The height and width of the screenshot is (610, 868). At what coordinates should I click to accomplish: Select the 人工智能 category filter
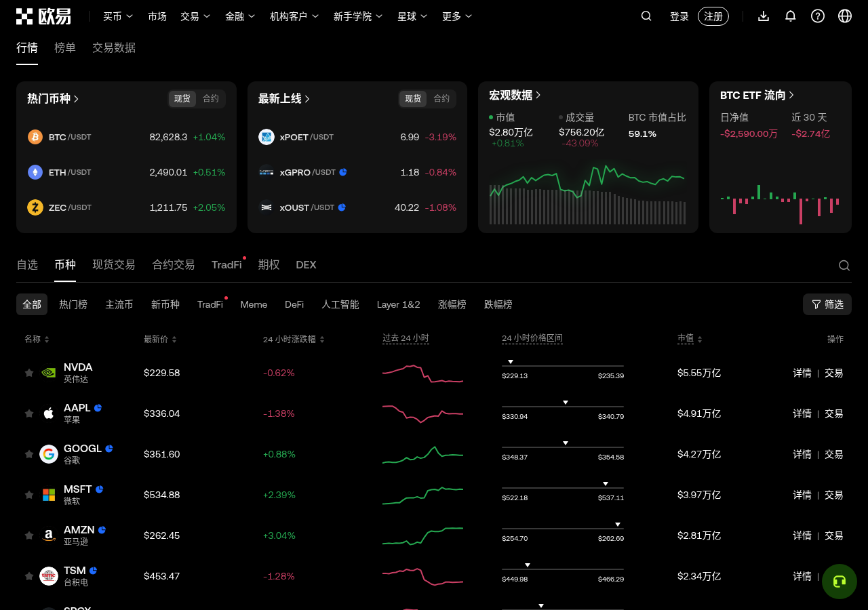coord(340,304)
